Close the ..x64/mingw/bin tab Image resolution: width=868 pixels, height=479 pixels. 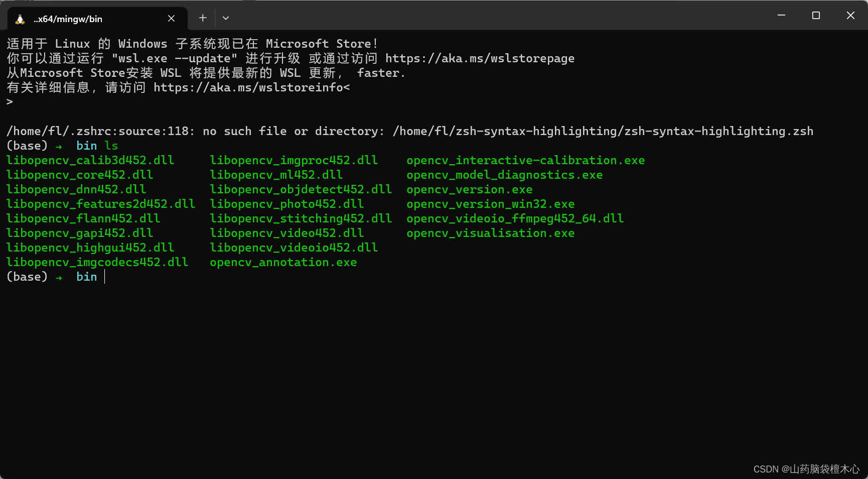click(171, 19)
